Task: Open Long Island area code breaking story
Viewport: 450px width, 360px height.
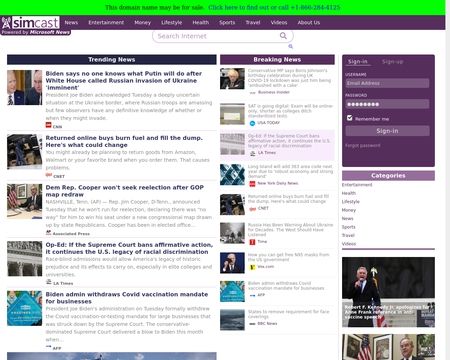Action: [290, 171]
